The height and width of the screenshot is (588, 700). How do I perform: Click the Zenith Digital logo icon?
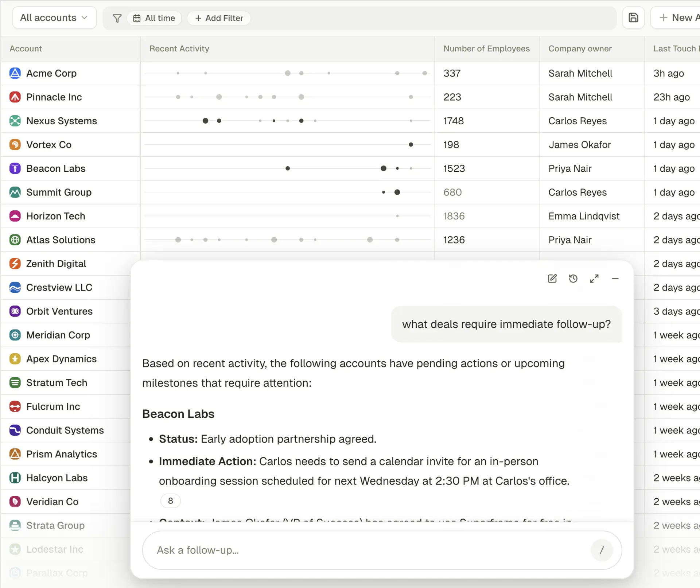[x=15, y=264]
